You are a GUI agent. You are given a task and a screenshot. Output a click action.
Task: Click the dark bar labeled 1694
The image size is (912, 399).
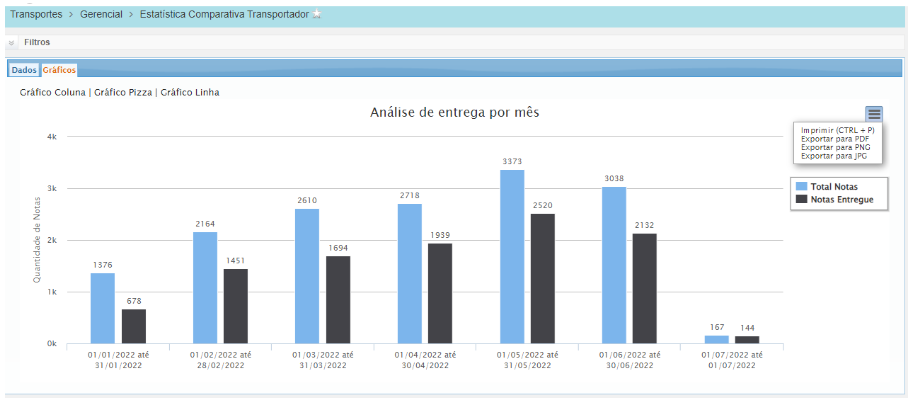point(338,300)
